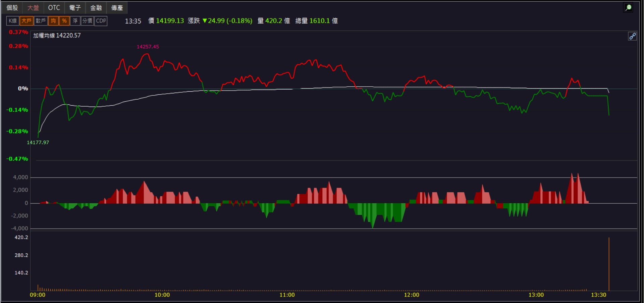Toggle the 均 average line

[x=53, y=21]
